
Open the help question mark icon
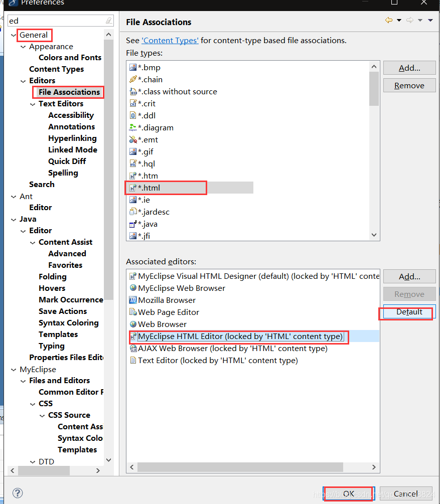[x=18, y=493]
